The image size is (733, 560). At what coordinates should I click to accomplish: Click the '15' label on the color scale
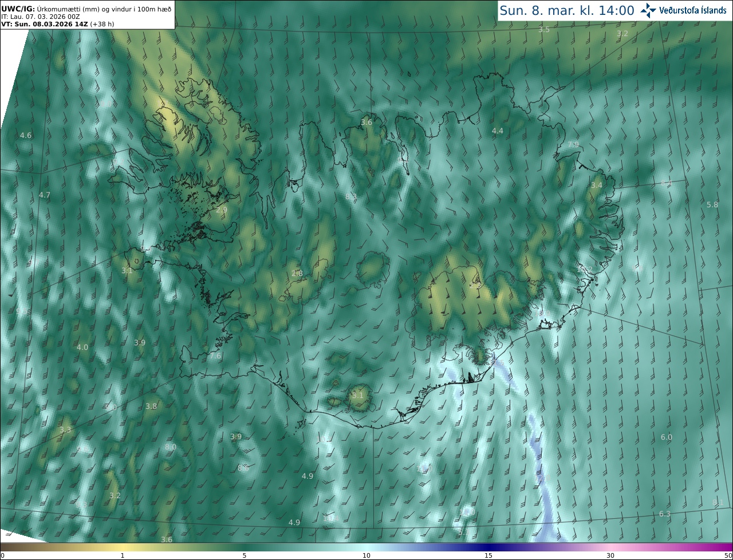(488, 555)
